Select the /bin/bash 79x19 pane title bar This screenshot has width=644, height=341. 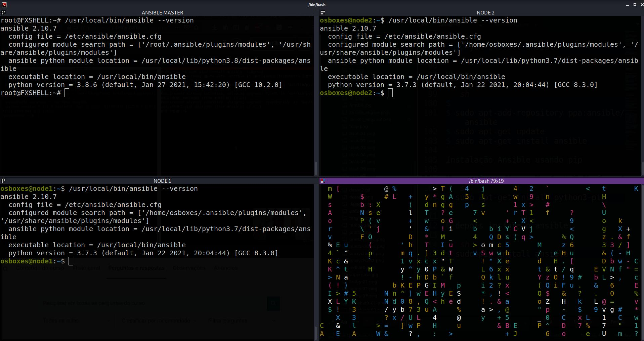coord(482,181)
